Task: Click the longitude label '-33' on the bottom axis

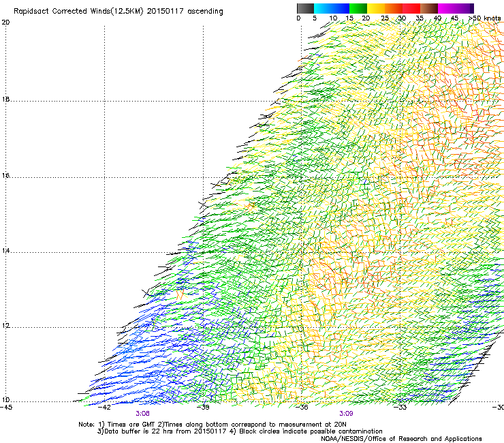Action: click(x=400, y=408)
